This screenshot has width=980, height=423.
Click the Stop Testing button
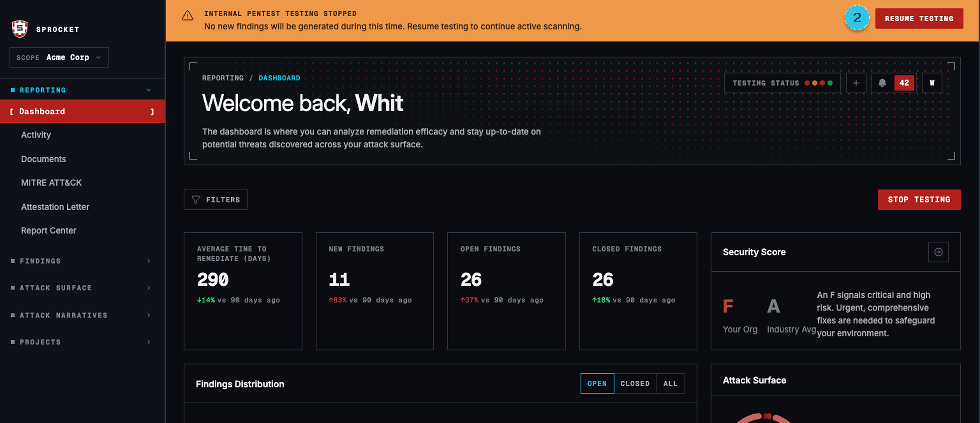click(x=919, y=200)
